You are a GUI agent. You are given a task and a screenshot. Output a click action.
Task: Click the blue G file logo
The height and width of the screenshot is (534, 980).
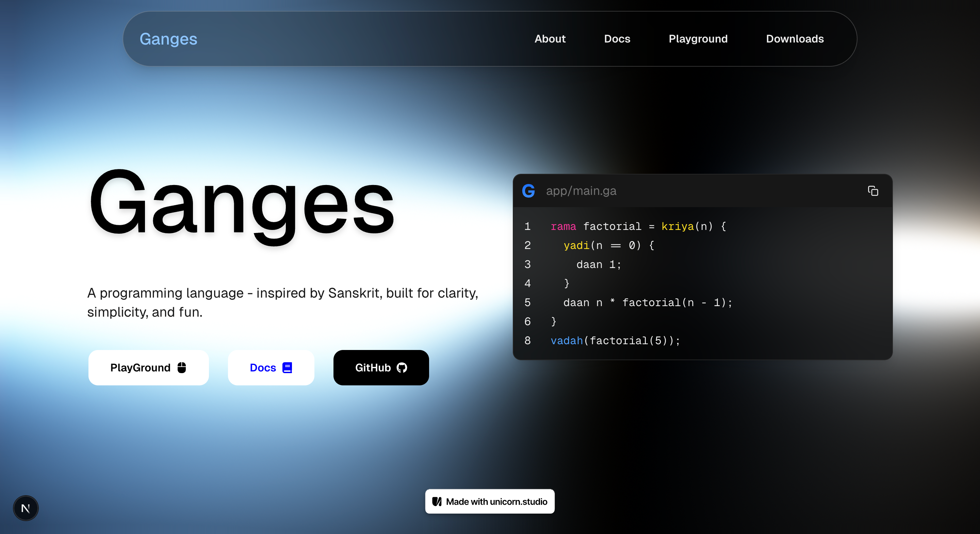(528, 191)
